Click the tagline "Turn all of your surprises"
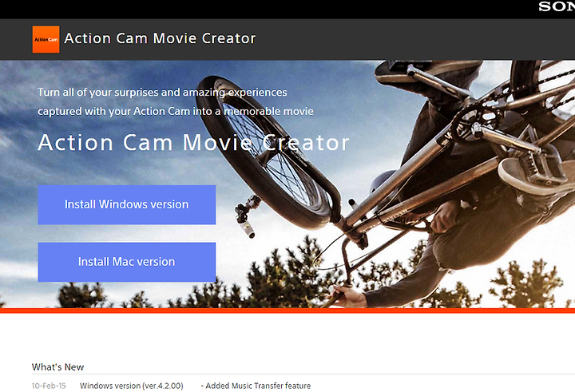Image resolution: width=575 pixels, height=392 pixels. click(162, 92)
